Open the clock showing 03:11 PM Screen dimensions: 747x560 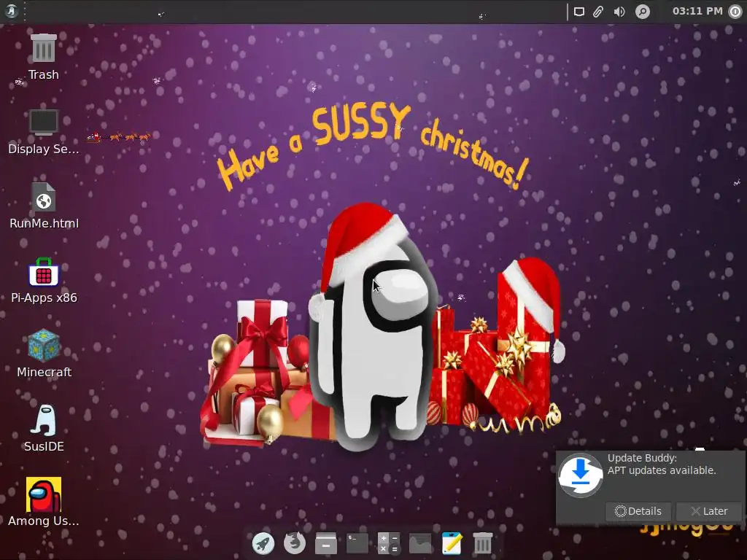697,11
